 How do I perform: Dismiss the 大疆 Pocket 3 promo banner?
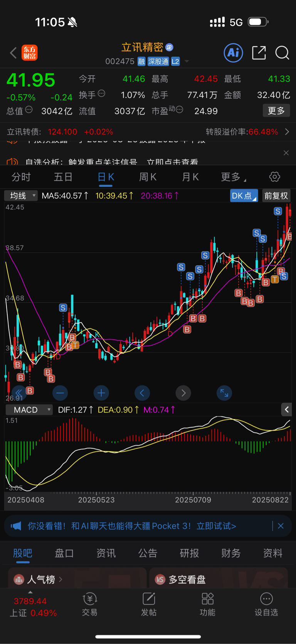281,526
